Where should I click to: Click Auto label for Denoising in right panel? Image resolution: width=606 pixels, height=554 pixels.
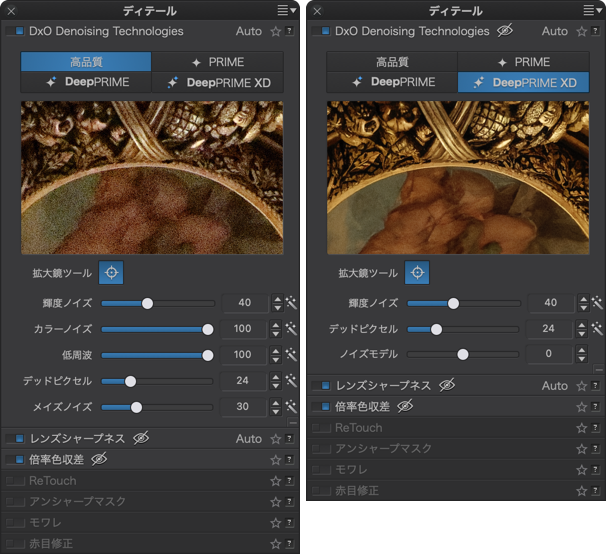(x=555, y=31)
